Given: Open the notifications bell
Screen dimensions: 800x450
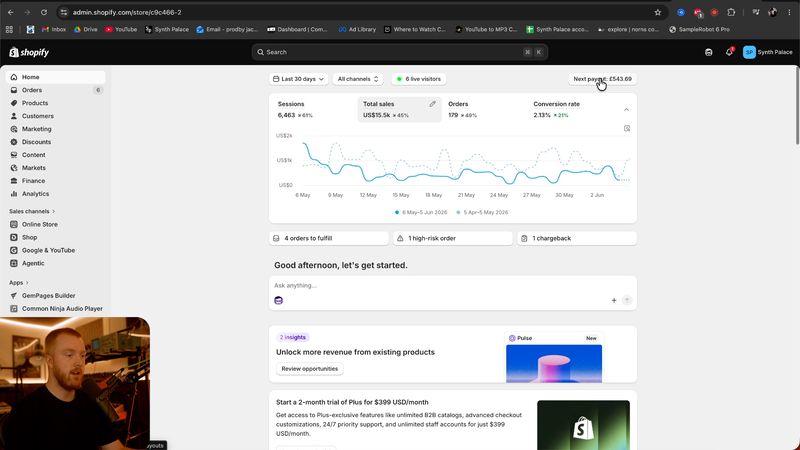Looking at the screenshot, I should point(729,52).
